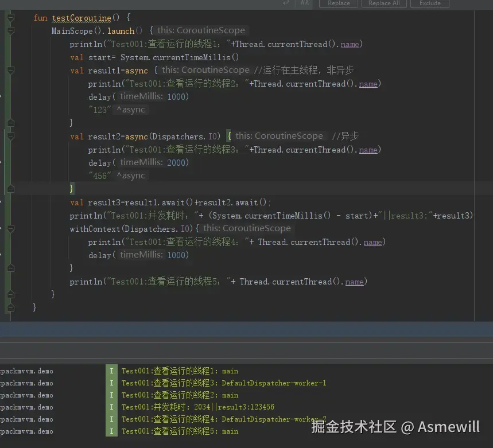Click packmvvm.demo tag on the 线程1 log row
Screen dimensions: 493x448
[x=27, y=371]
